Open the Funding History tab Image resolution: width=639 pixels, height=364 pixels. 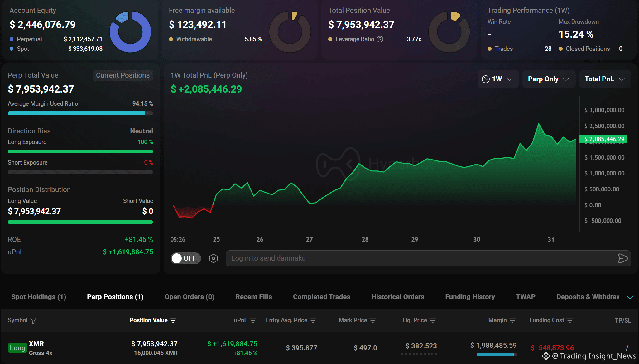[470, 297]
